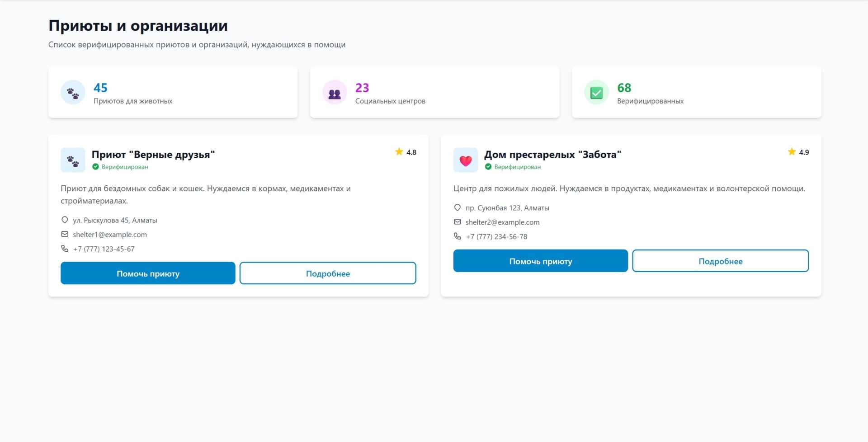
Task: Open "Подробнее" for Приют "Верные друзья"
Action: coord(328,273)
